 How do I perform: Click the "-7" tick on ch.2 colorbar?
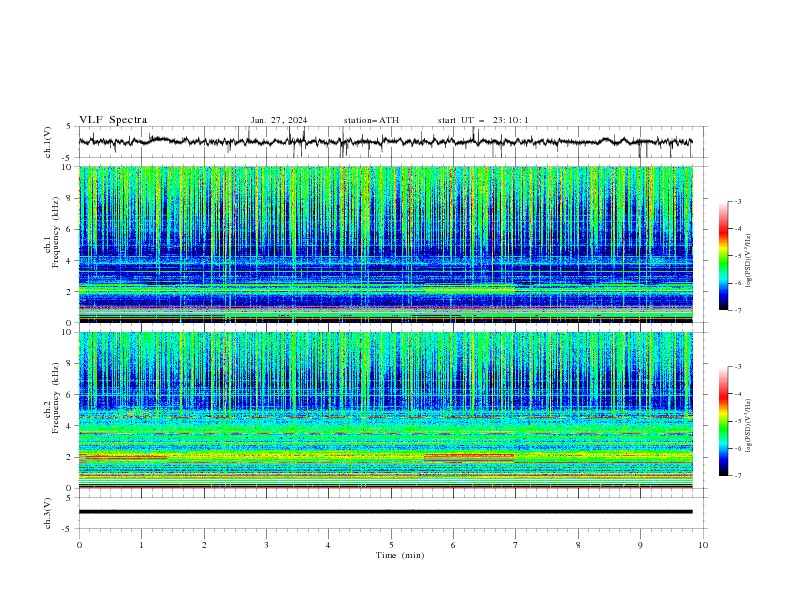tap(738, 476)
